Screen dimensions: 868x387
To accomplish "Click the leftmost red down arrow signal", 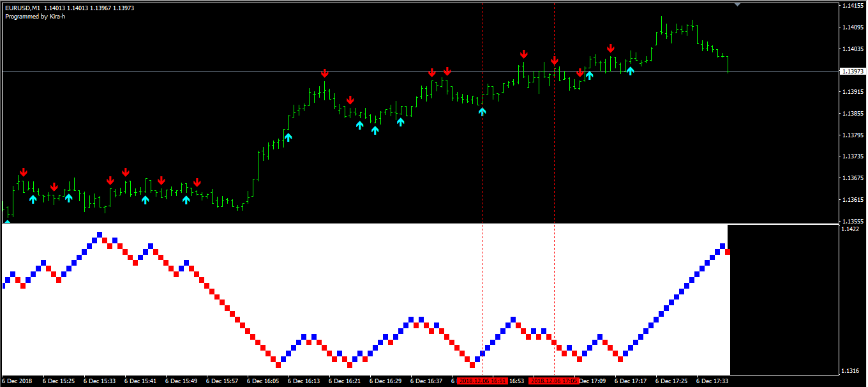I will 24,172.
